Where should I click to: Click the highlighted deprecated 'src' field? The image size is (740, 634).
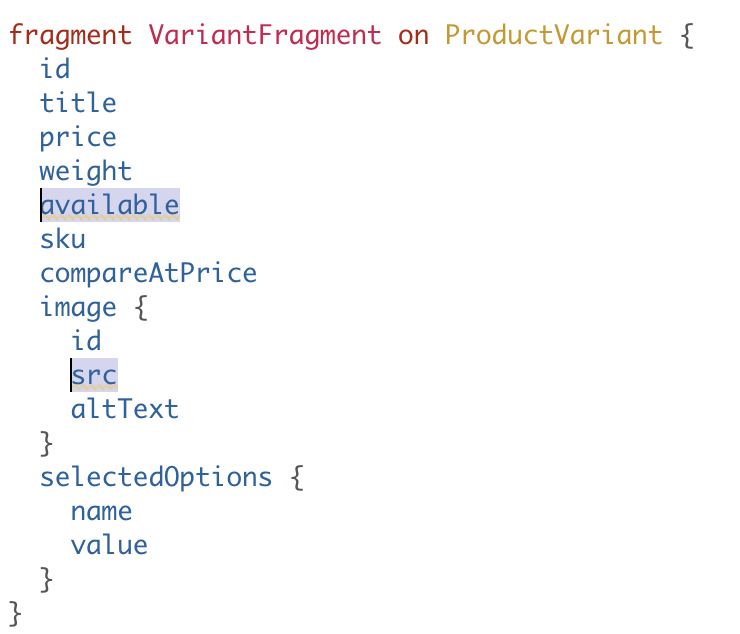click(94, 375)
